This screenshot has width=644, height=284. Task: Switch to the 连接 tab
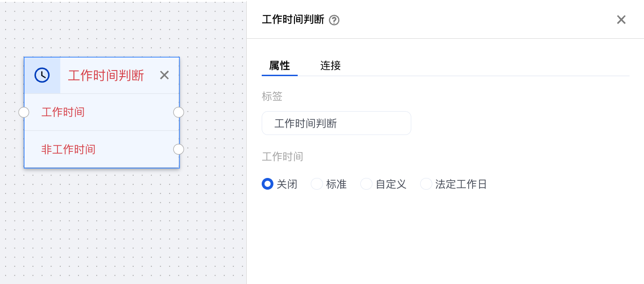point(330,66)
